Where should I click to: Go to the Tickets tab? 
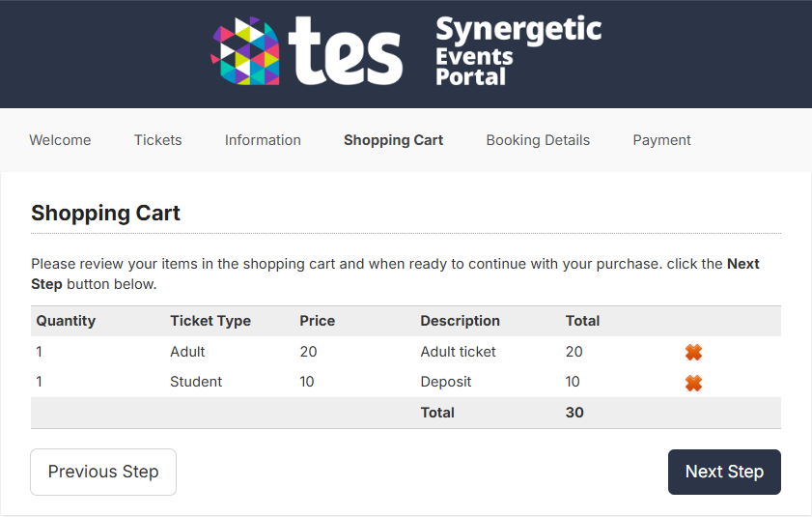tap(158, 140)
